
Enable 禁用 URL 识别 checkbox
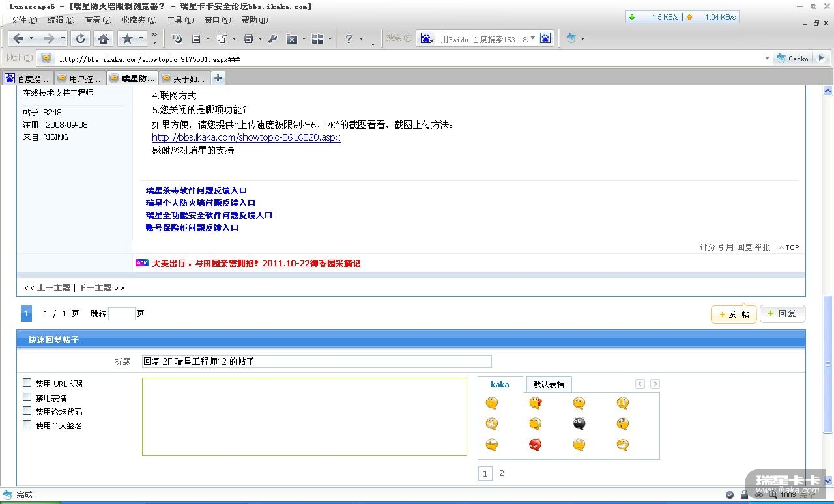tap(27, 383)
